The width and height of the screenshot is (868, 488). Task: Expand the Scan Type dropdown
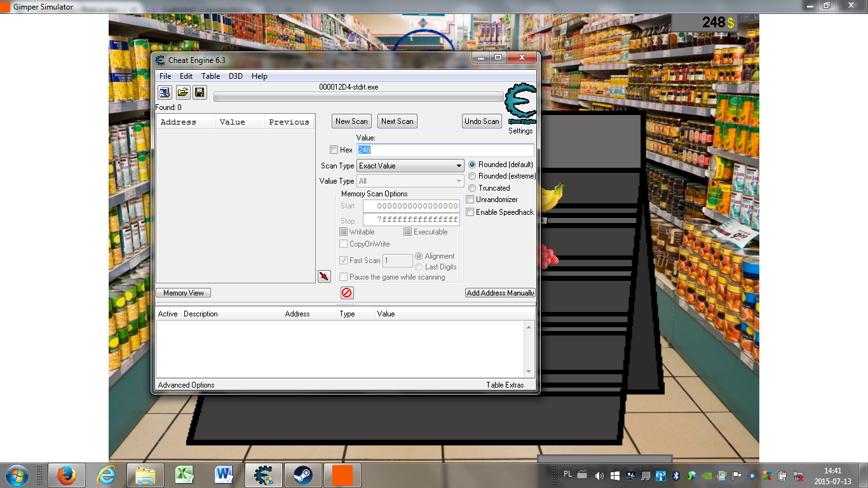click(x=410, y=166)
